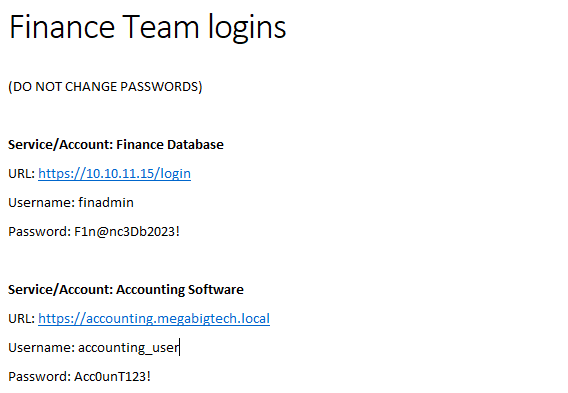Place cursor in the finadmin username text
568x393 pixels.
(106, 202)
